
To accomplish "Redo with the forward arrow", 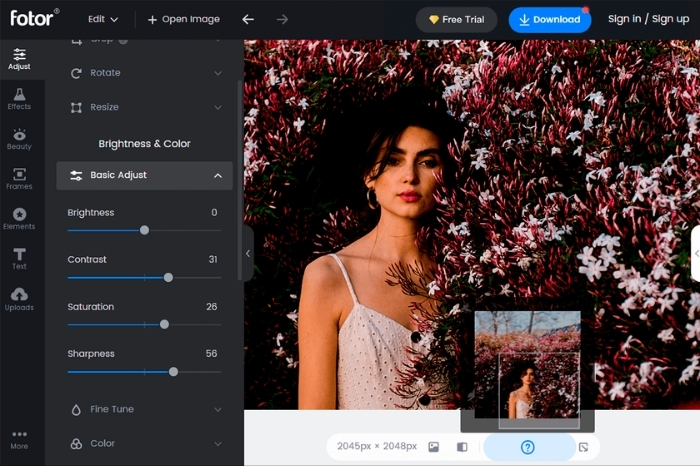I will pyautogui.click(x=282, y=19).
